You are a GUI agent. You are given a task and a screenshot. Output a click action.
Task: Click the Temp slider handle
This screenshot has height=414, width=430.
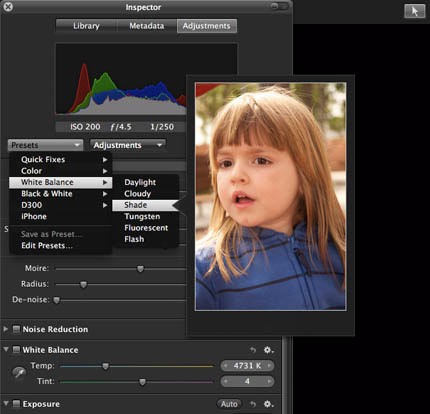(x=105, y=366)
